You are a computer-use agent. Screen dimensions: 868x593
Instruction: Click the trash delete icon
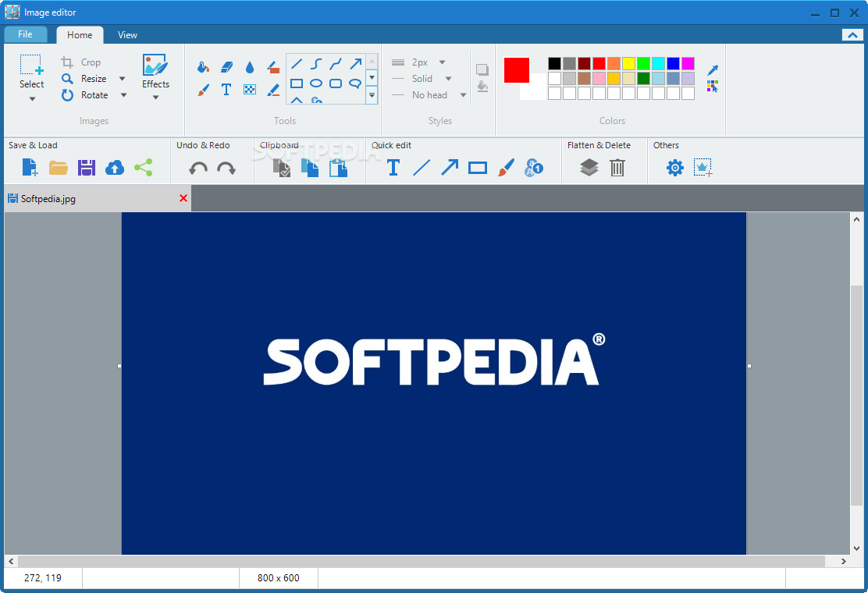(617, 167)
